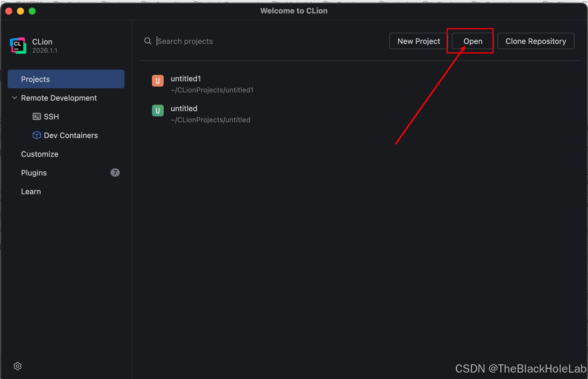588x379 pixels.
Task: Maximize the window with green button
Action: click(32, 11)
